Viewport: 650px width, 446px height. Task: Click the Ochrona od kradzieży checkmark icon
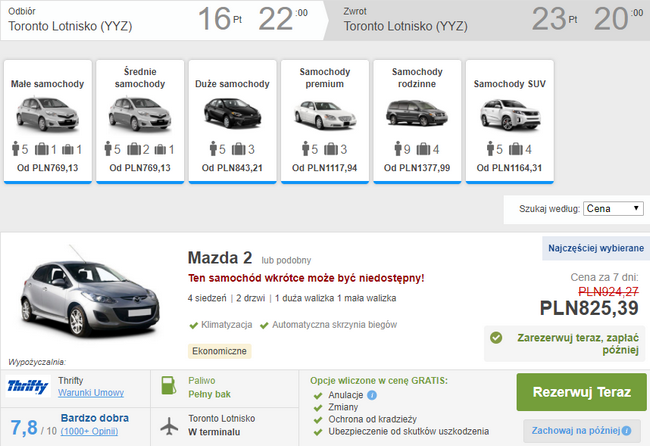[318, 420]
